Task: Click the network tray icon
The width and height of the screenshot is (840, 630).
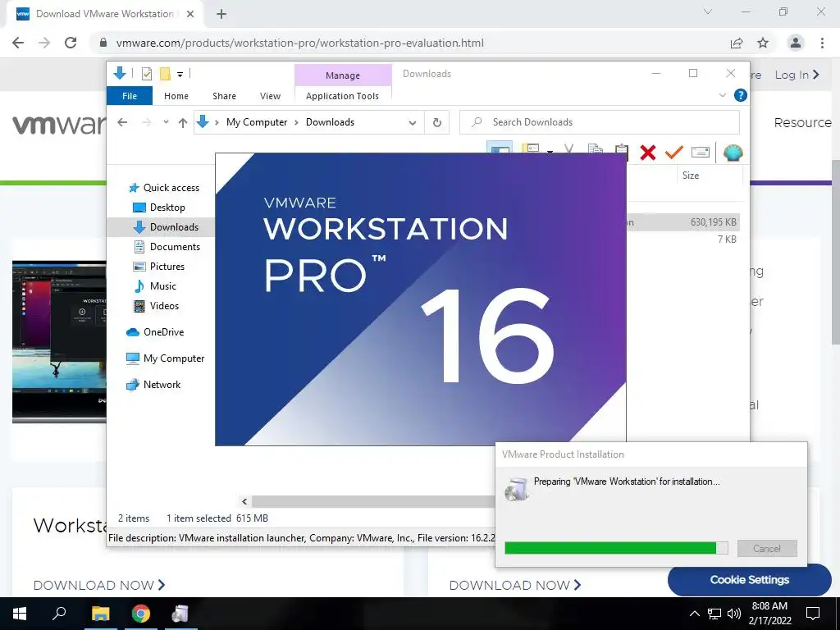Action: click(x=714, y=614)
